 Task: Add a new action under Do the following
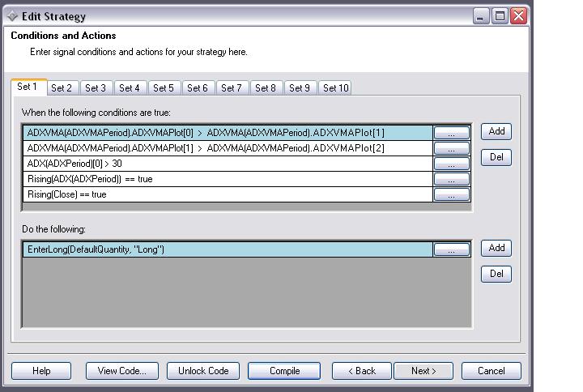496,248
